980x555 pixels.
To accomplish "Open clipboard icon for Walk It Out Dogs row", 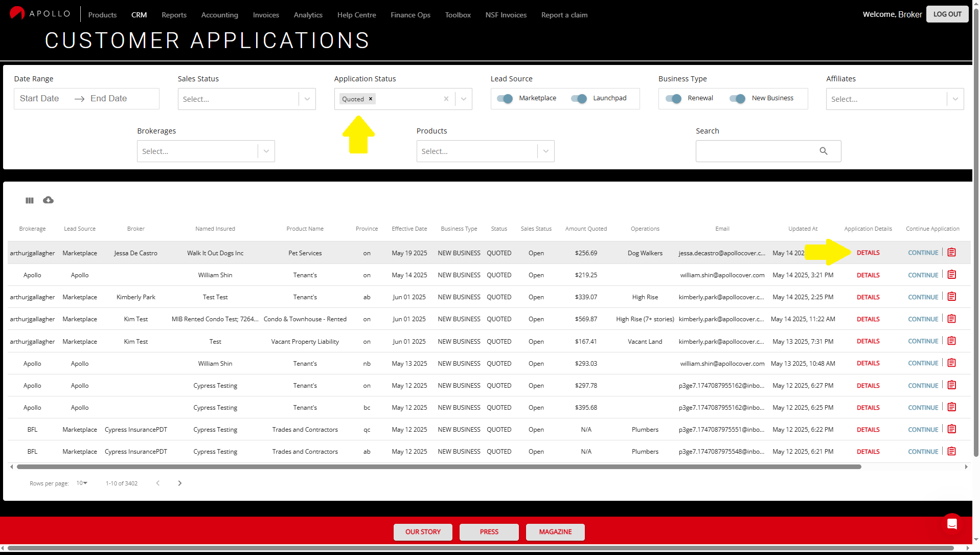I will [951, 253].
